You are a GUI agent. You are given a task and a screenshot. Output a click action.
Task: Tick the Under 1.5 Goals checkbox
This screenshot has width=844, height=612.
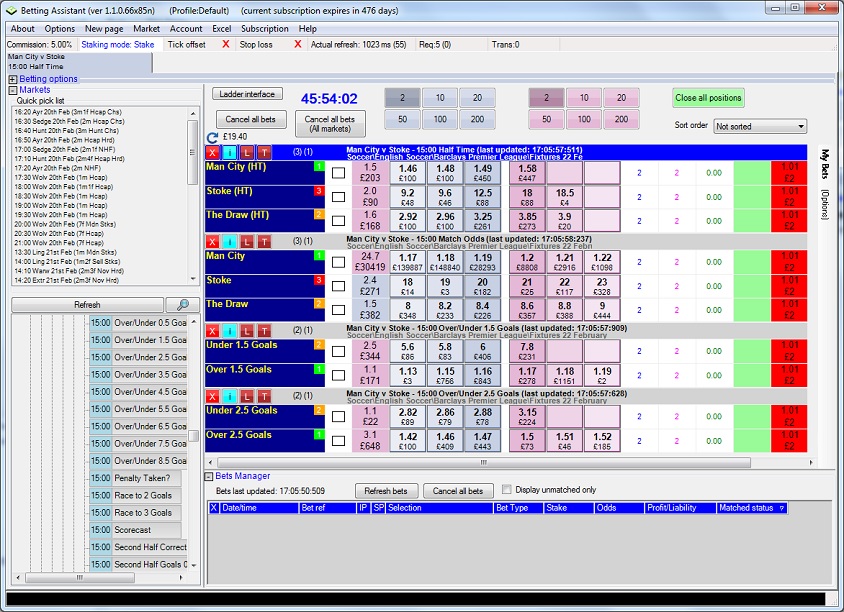[339, 351]
